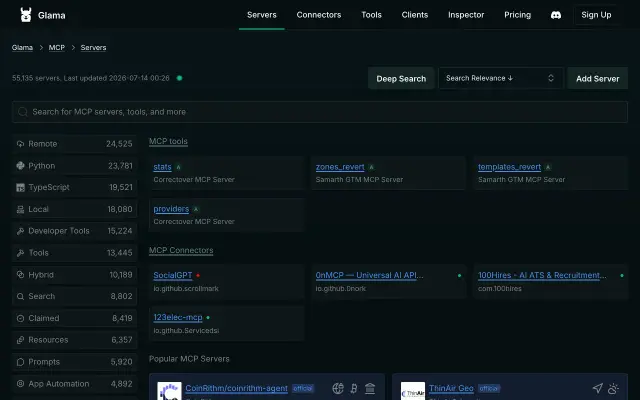Click the Developer Tools wrench icon

click(20, 231)
